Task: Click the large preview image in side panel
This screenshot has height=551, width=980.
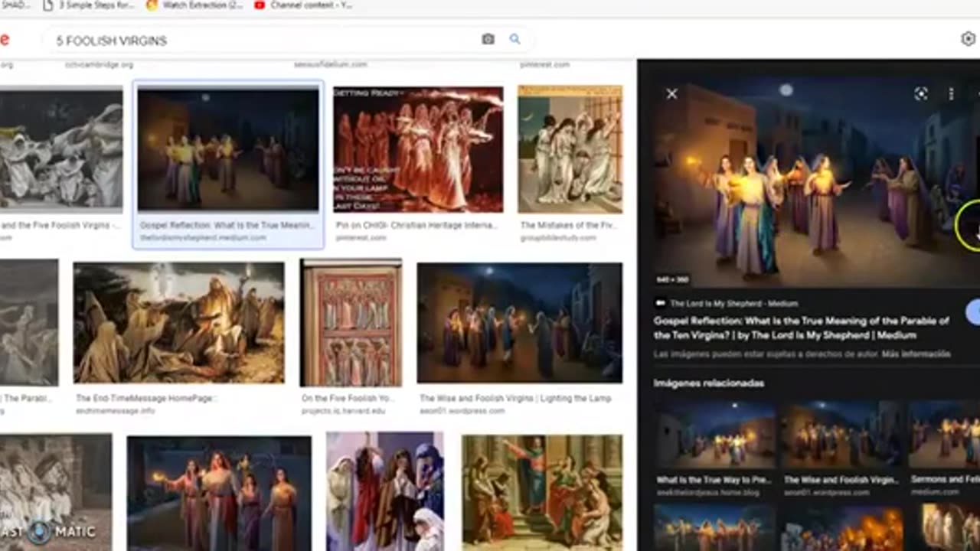Action: (x=815, y=182)
